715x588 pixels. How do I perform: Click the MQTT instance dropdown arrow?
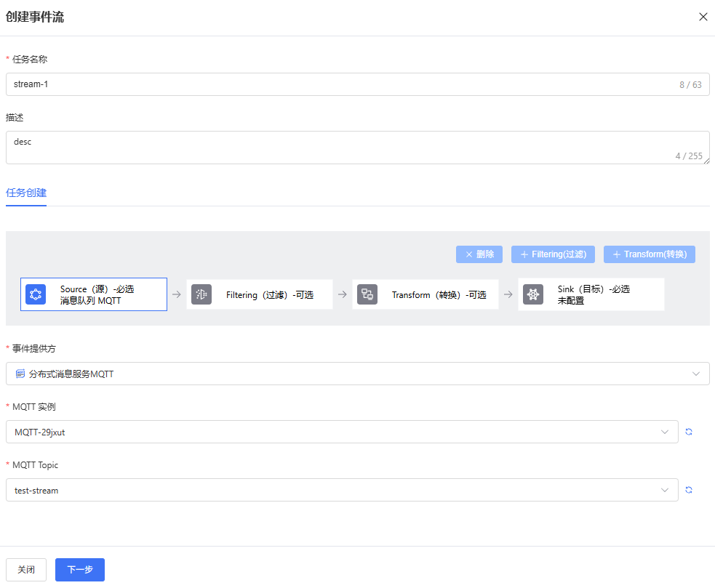664,432
